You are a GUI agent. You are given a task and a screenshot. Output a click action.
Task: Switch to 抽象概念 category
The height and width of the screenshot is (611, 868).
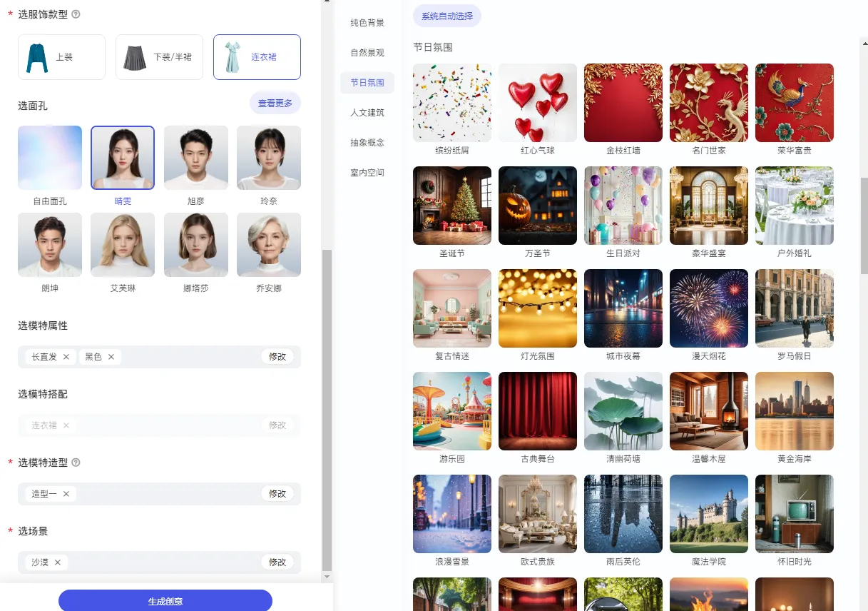click(x=367, y=143)
